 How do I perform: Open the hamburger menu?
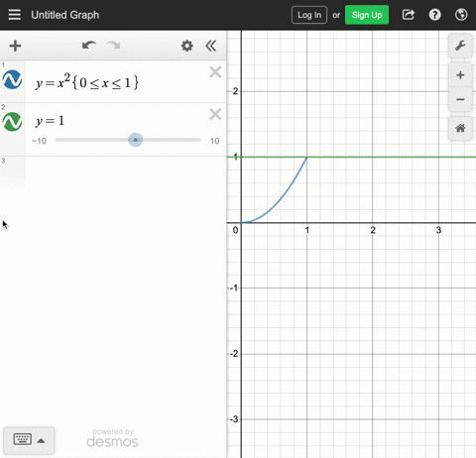click(x=14, y=15)
